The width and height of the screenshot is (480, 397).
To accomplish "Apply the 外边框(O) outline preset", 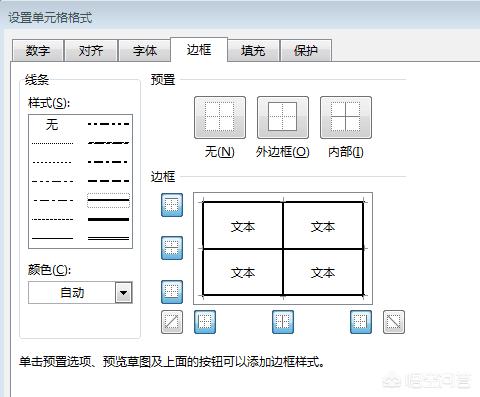I will pos(283,117).
